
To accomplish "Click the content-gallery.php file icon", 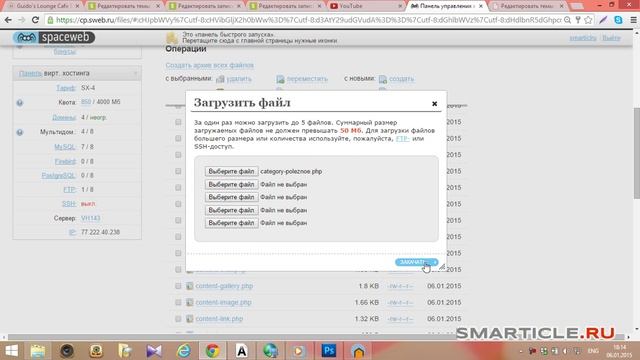I will click(189, 286).
